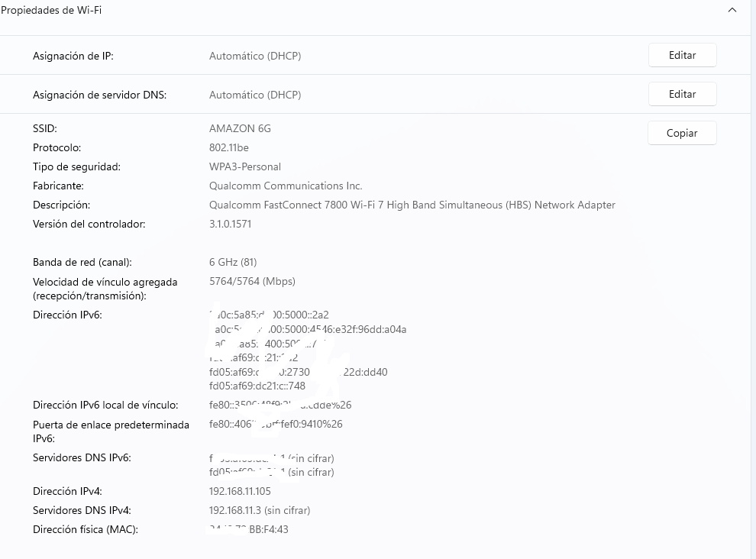Click the Protocolo value 802.11be
The width and height of the screenshot is (756, 559).
tap(229, 148)
